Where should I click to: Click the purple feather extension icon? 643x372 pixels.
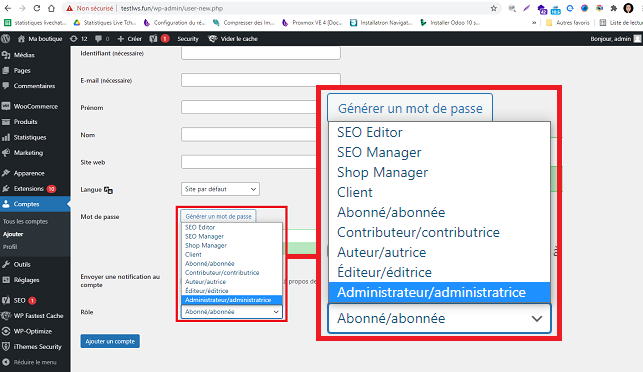(527, 8)
